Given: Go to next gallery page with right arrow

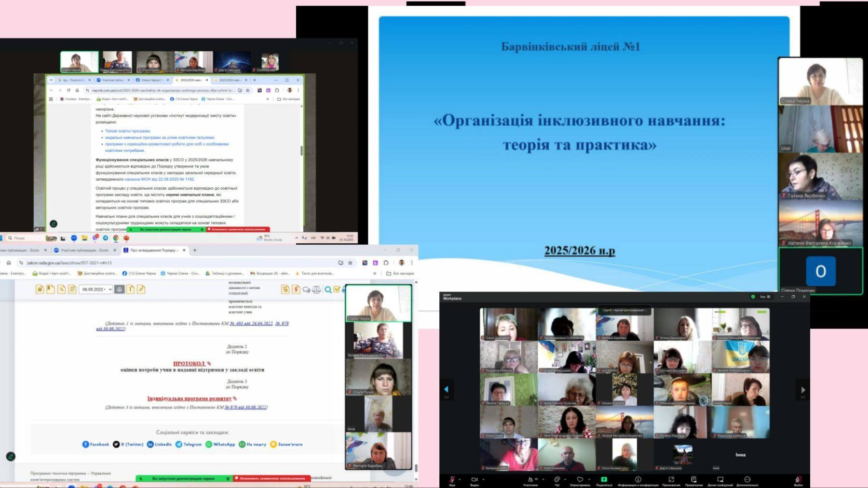Looking at the screenshot, I should [802, 390].
